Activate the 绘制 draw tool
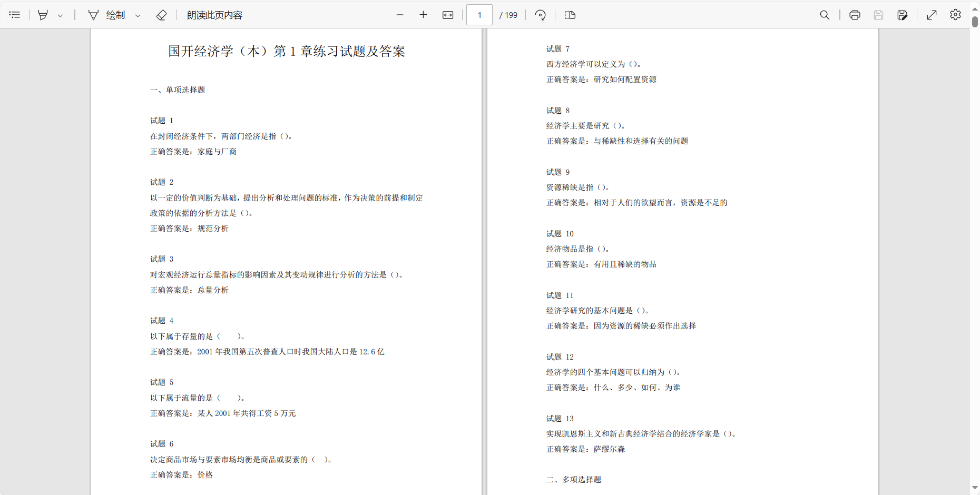The image size is (980, 495). pos(106,15)
